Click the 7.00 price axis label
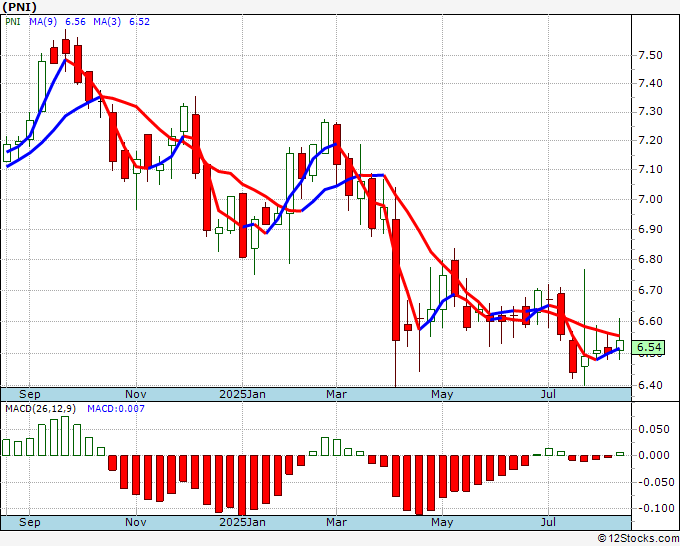The image size is (680, 546). [651, 199]
